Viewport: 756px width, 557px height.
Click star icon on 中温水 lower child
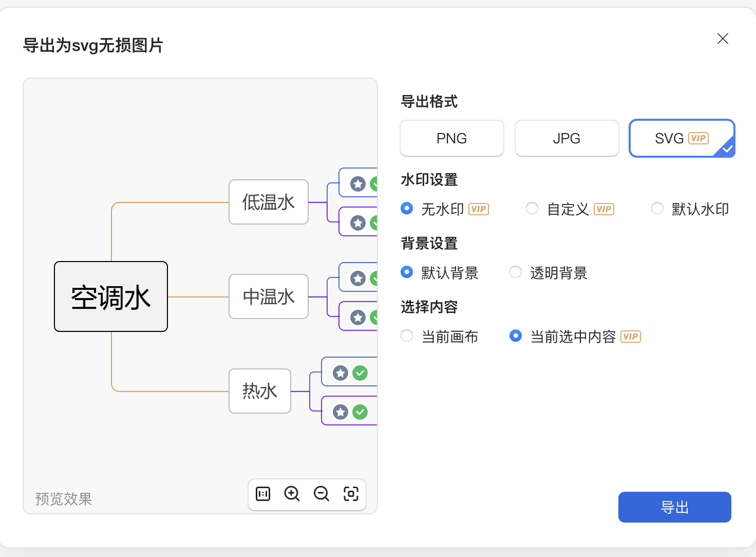(x=358, y=318)
